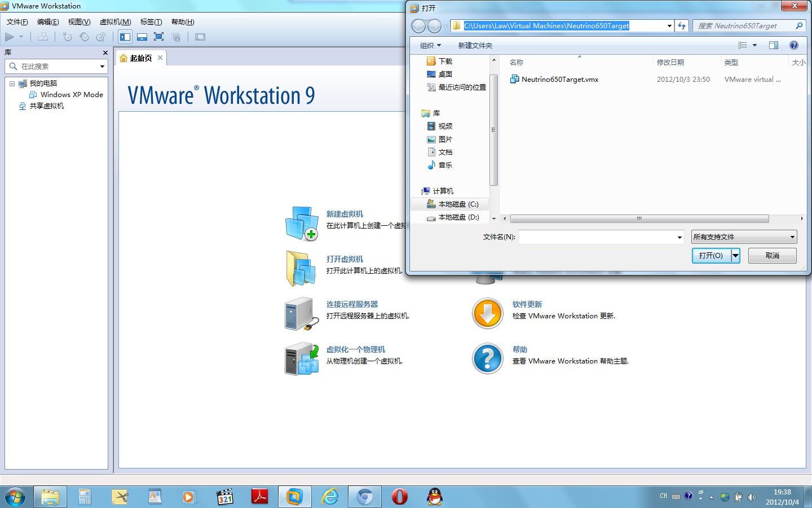Viewport: 812px width, 508px height.
Task: Click the forward button in Open dialog
Action: 434,26
